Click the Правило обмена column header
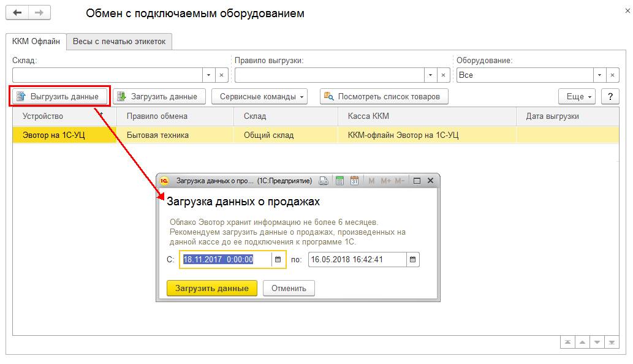The width and height of the screenshot is (633, 364). pyautogui.click(x=175, y=116)
